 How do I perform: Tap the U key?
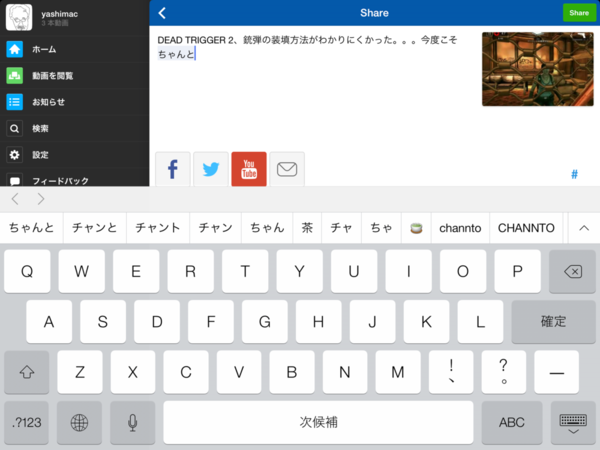(354, 271)
